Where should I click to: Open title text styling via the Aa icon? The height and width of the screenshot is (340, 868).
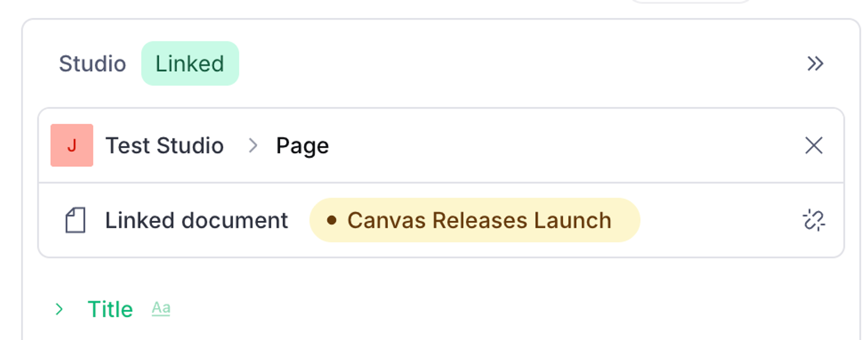tap(161, 308)
